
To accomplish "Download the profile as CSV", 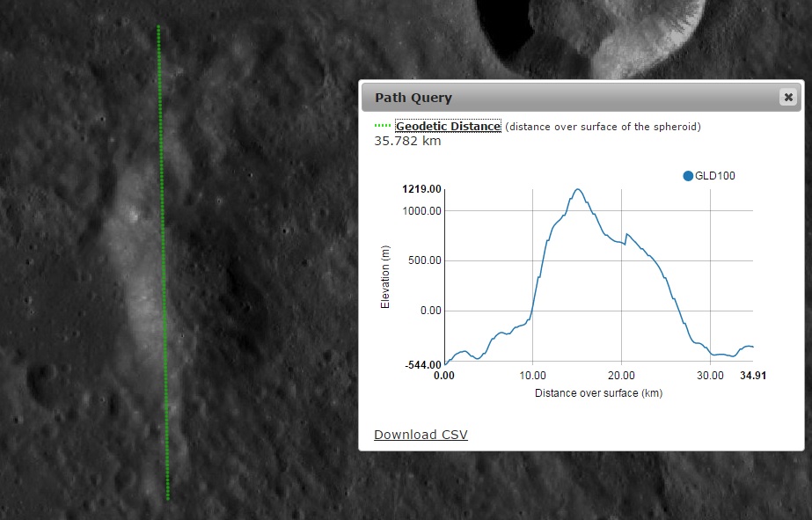I will tap(421, 435).
